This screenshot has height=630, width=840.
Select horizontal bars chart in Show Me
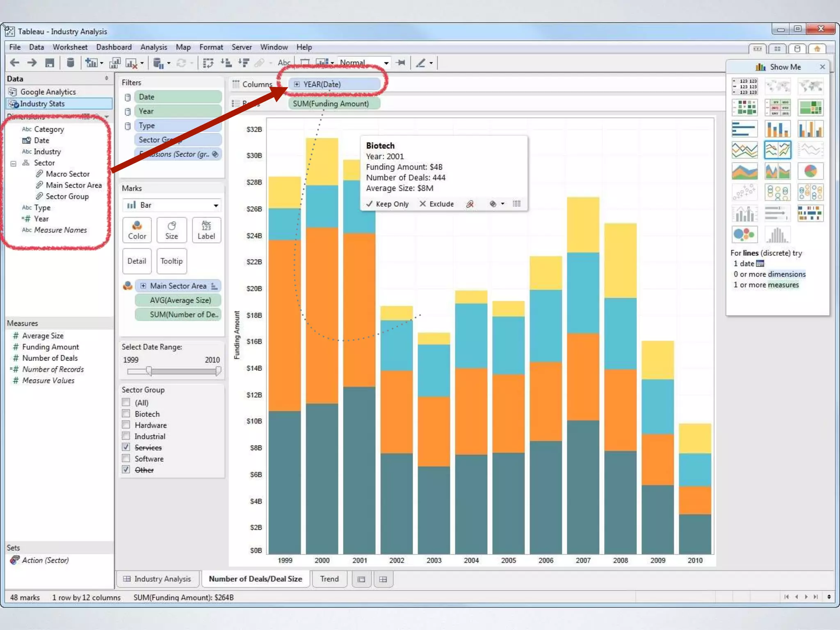(744, 129)
